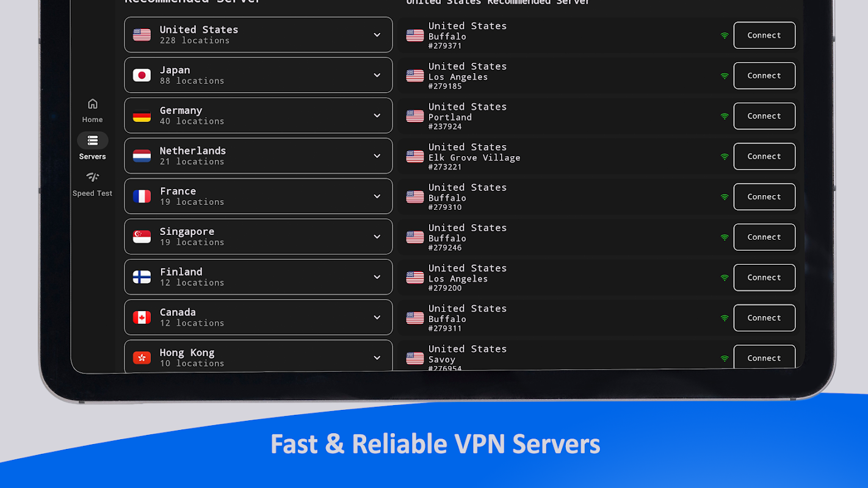Click the US flag of Buffalo #279310
868x488 pixels.
415,196
